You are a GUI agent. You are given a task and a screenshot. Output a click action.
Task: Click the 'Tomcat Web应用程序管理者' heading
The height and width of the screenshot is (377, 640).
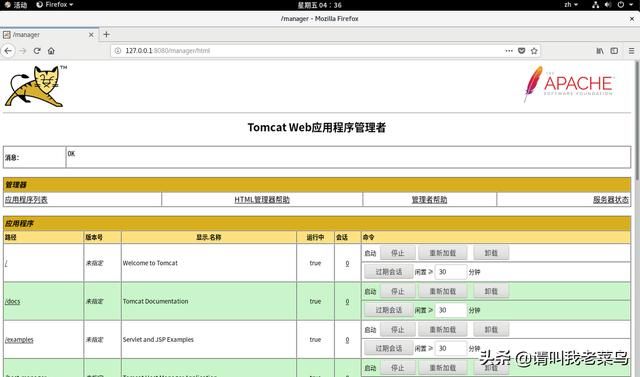317,127
